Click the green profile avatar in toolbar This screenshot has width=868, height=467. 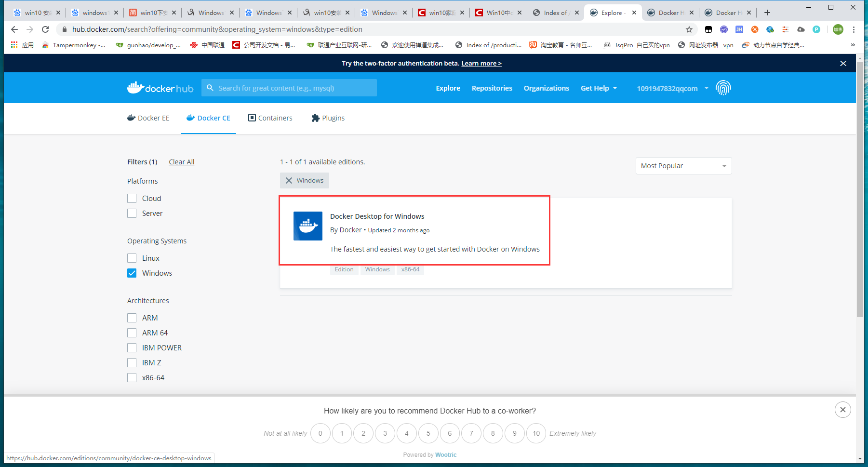click(838, 29)
